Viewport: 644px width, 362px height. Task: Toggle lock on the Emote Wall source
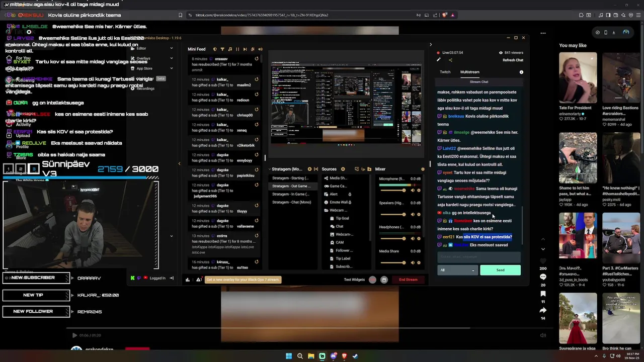(x=350, y=202)
